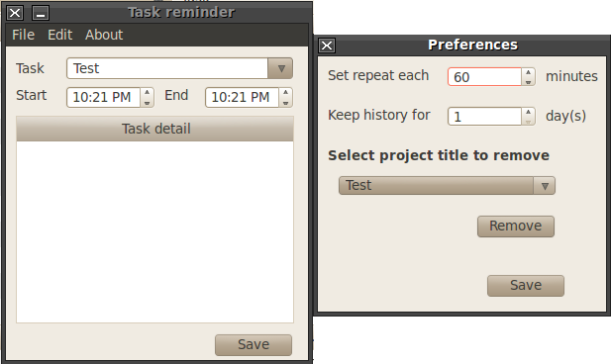Focus the Task name text field

(167, 68)
